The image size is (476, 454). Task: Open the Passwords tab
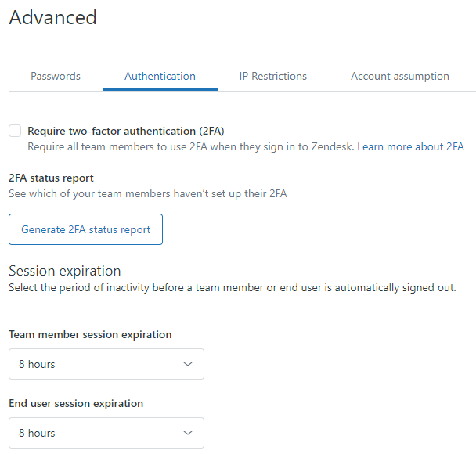click(56, 76)
